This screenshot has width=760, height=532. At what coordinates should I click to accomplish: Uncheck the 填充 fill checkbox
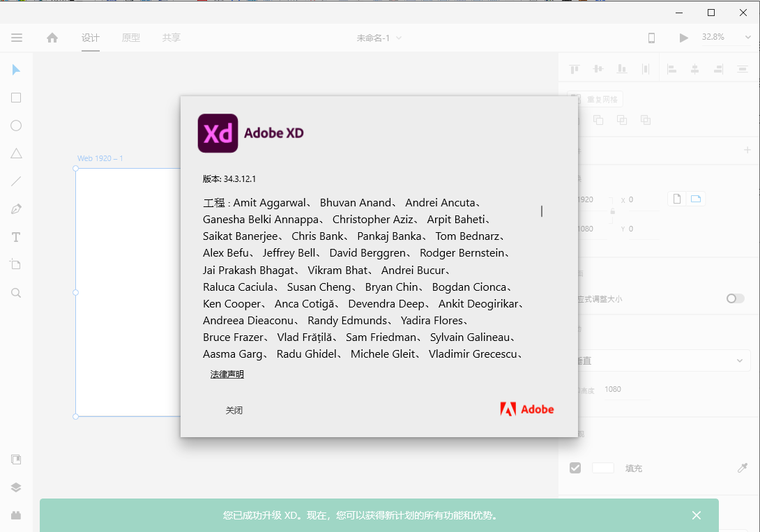(x=575, y=468)
